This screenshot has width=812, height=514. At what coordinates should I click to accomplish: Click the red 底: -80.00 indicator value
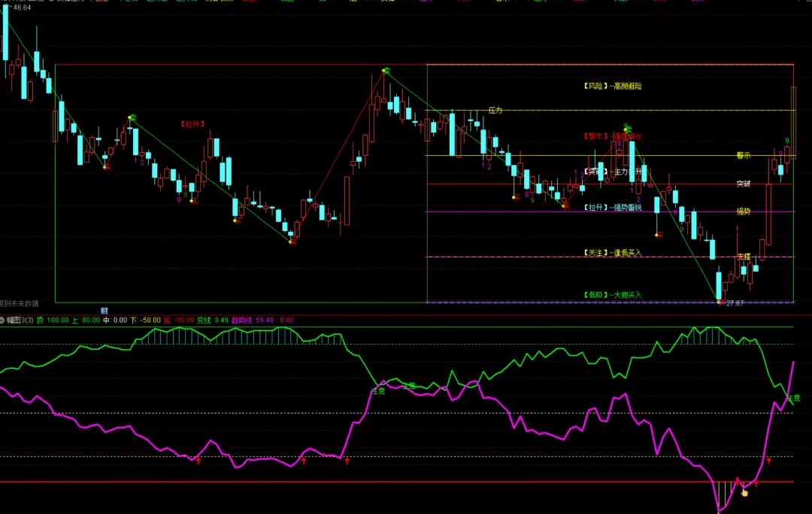[179, 320]
